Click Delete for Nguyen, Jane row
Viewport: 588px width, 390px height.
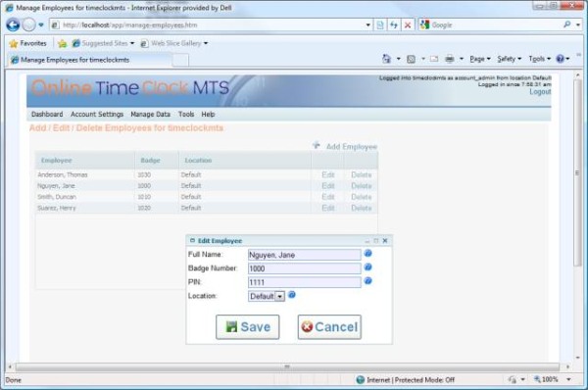tap(361, 186)
